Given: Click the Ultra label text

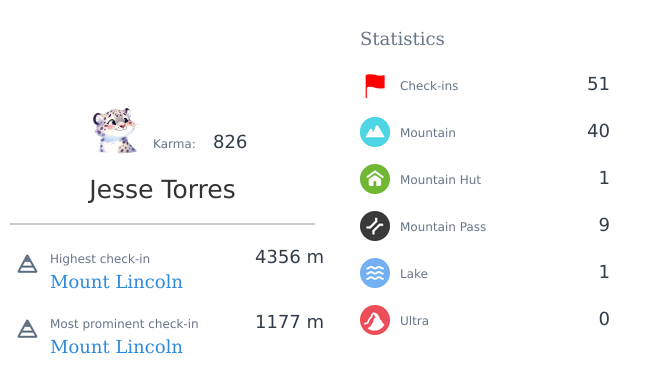Looking at the screenshot, I should click(x=414, y=321).
